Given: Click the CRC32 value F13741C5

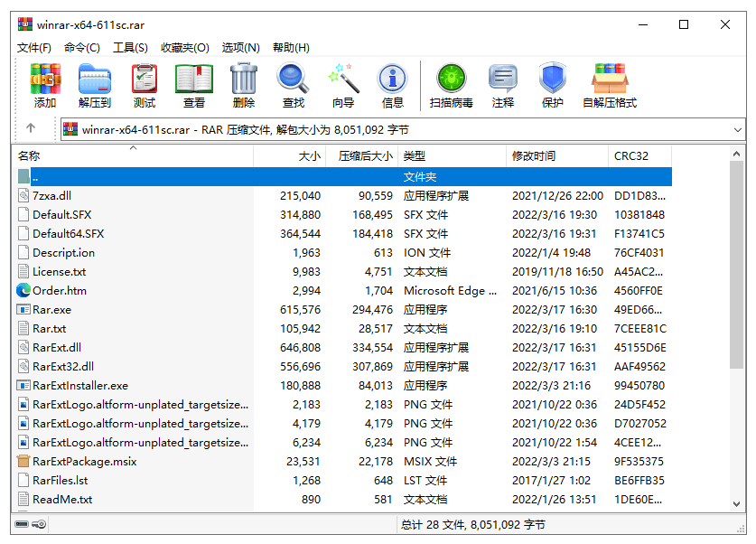Looking at the screenshot, I should [x=639, y=233].
